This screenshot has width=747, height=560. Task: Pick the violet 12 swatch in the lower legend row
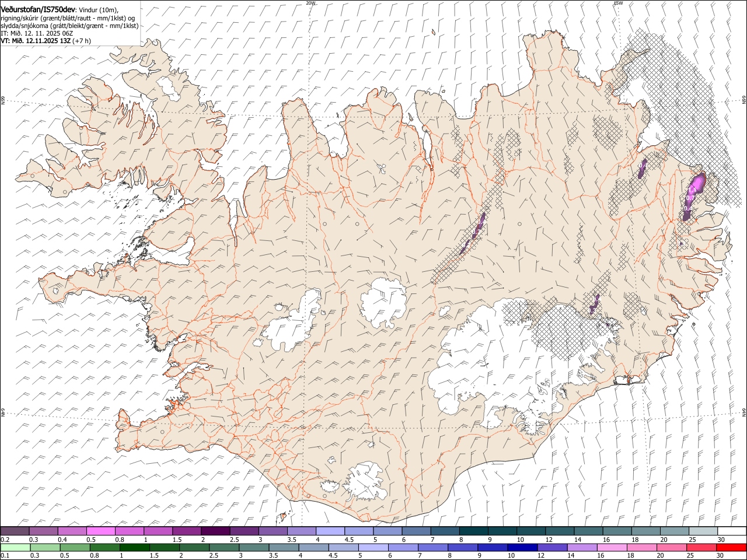[x=551, y=548]
